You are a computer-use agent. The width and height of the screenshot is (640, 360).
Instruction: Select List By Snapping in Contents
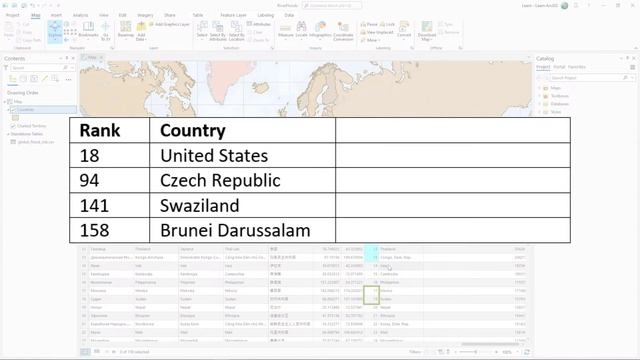tap(55, 79)
